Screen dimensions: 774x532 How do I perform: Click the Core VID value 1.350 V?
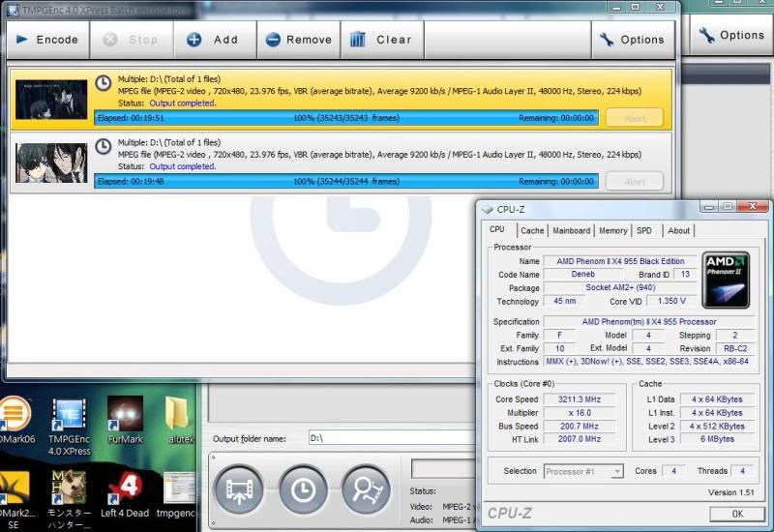coord(671,301)
